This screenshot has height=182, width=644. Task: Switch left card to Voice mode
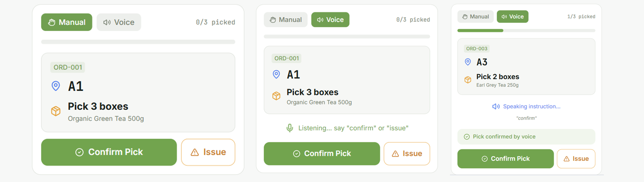click(x=119, y=22)
